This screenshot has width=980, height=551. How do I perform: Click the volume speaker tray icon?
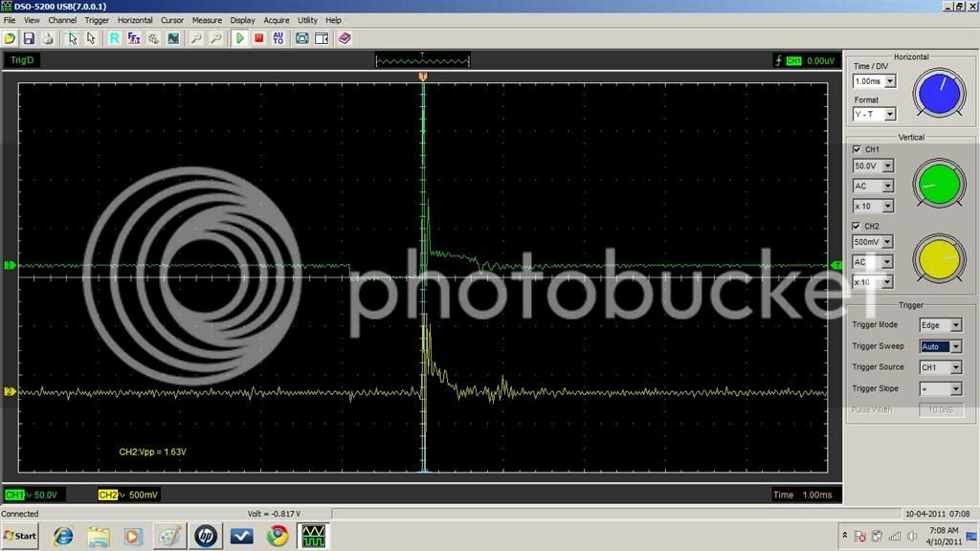click(912, 536)
